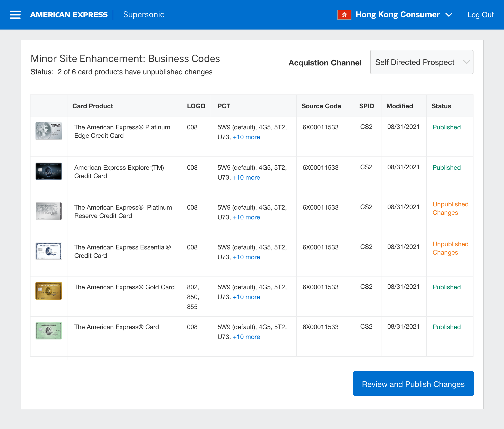Click modified date 08/31/2021 in Gold Card row
This screenshot has width=504, height=429.
coord(403,287)
